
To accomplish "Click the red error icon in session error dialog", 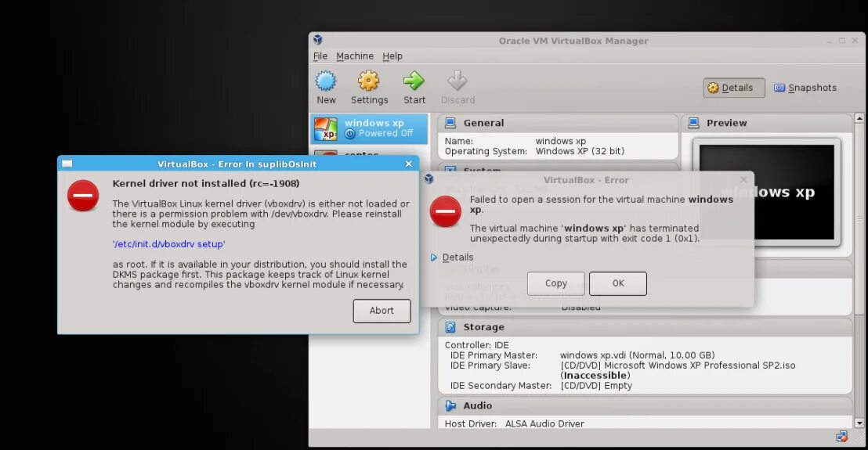I will [x=446, y=211].
